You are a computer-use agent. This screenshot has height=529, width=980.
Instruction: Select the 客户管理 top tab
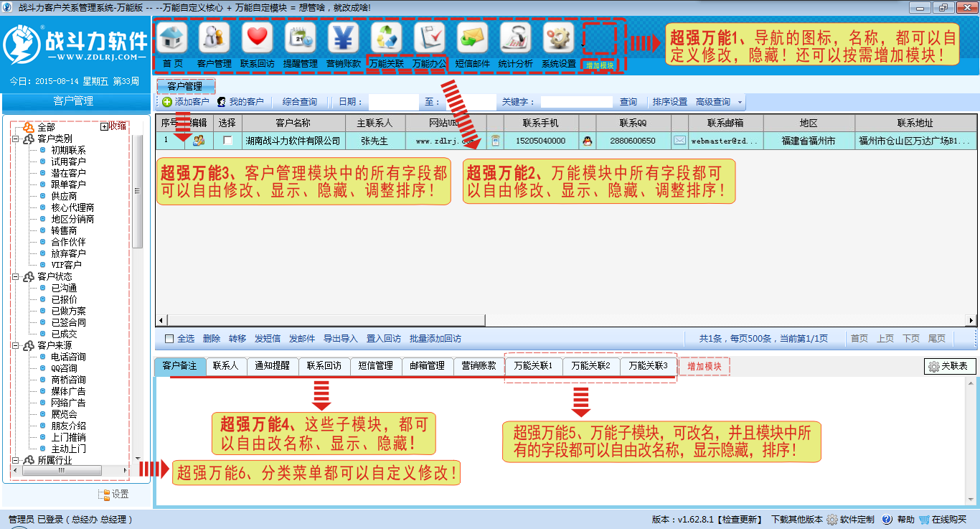[185, 86]
